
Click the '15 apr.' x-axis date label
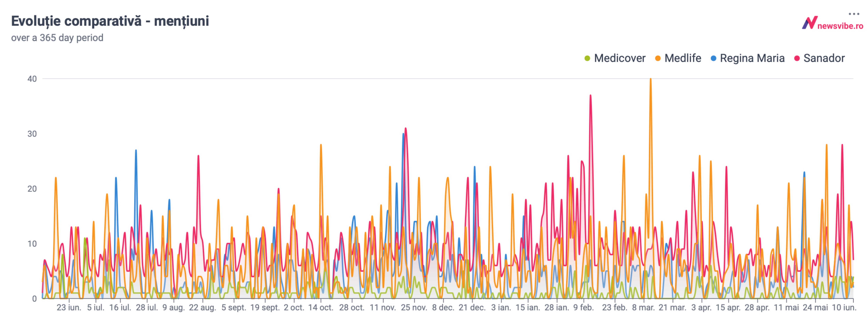(x=728, y=308)
